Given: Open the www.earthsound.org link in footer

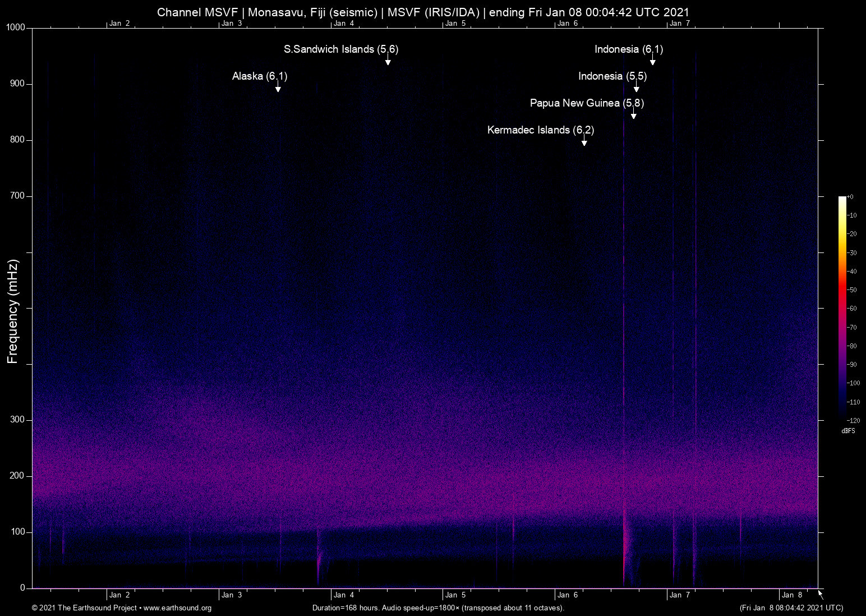Looking at the screenshot, I should tap(177, 608).
